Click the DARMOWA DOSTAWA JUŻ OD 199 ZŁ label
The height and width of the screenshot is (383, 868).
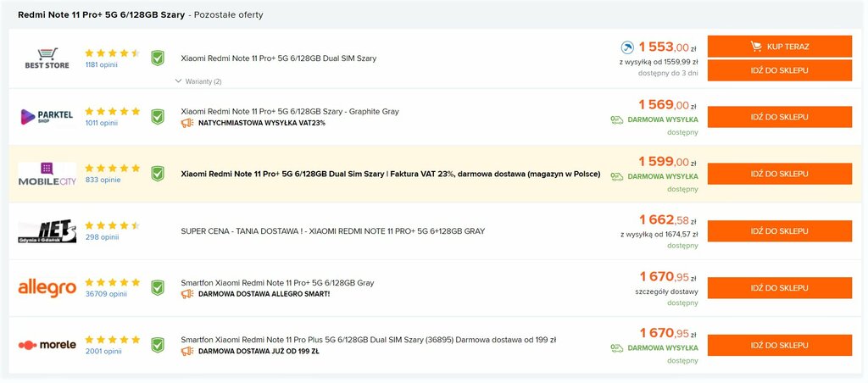[x=259, y=351]
